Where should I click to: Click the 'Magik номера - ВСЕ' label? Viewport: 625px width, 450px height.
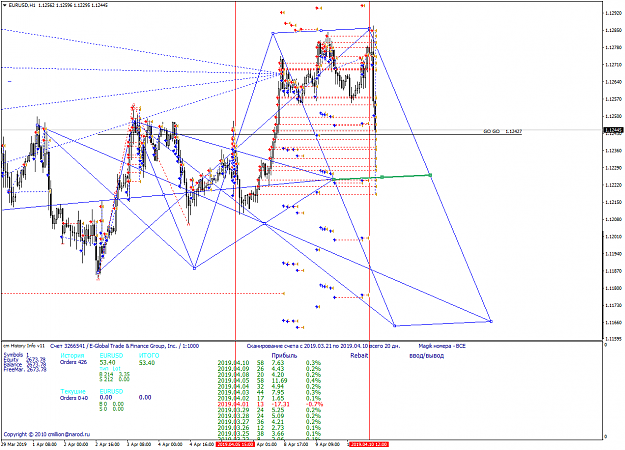(x=442, y=346)
